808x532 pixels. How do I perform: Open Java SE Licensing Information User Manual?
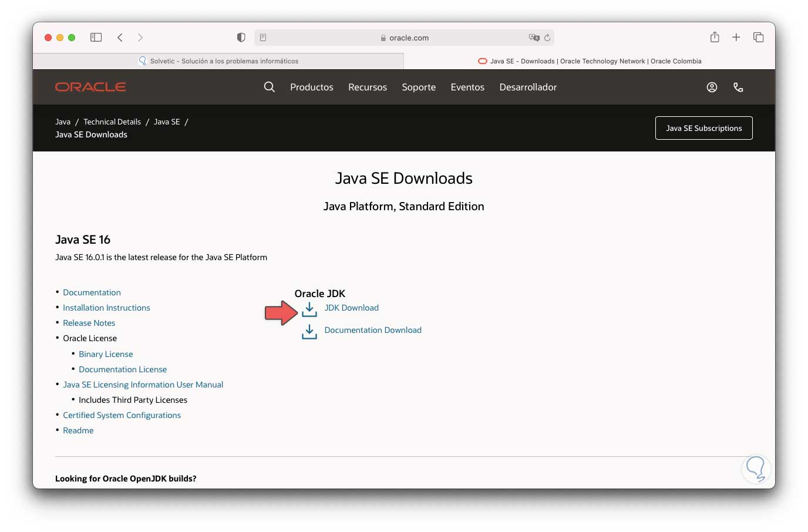point(143,385)
